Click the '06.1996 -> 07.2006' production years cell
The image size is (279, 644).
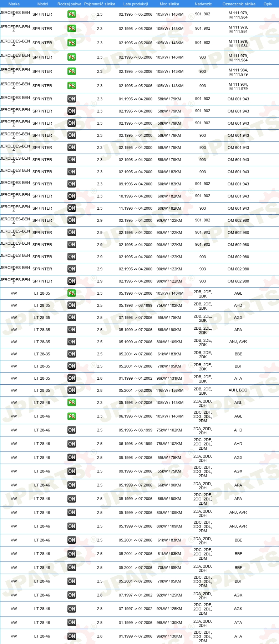pyautogui.click(x=136, y=416)
